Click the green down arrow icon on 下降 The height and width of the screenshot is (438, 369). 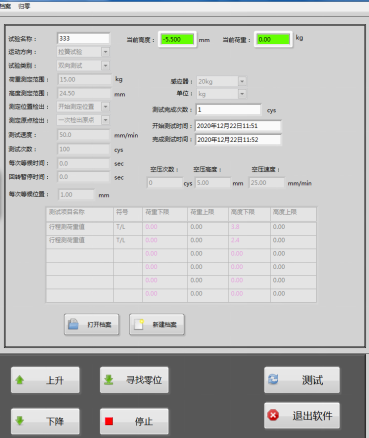point(20,421)
